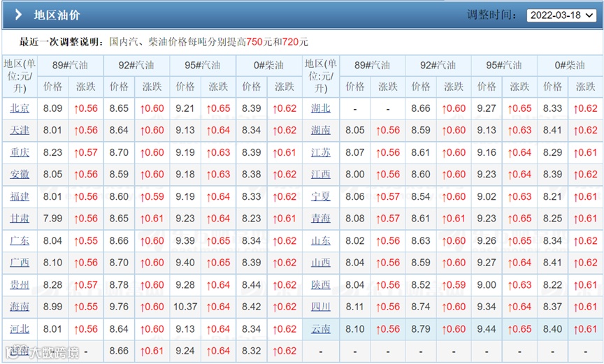Open the 江西 region link
The width and height of the screenshot is (604, 364).
(x=321, y=174)
